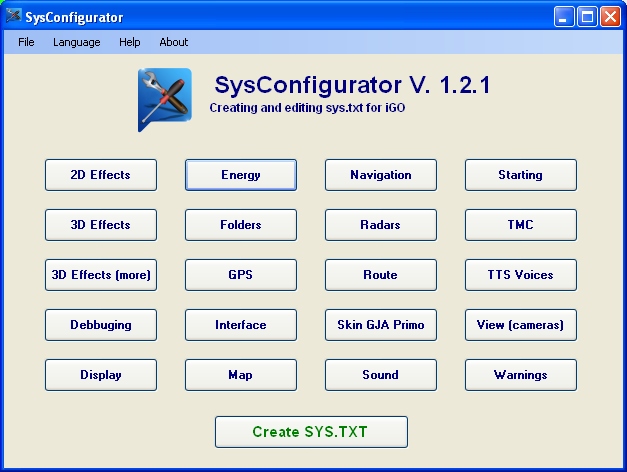Minimize the SysConfigurator window
The height and width of the screenshot is (472, 627).
564,17
